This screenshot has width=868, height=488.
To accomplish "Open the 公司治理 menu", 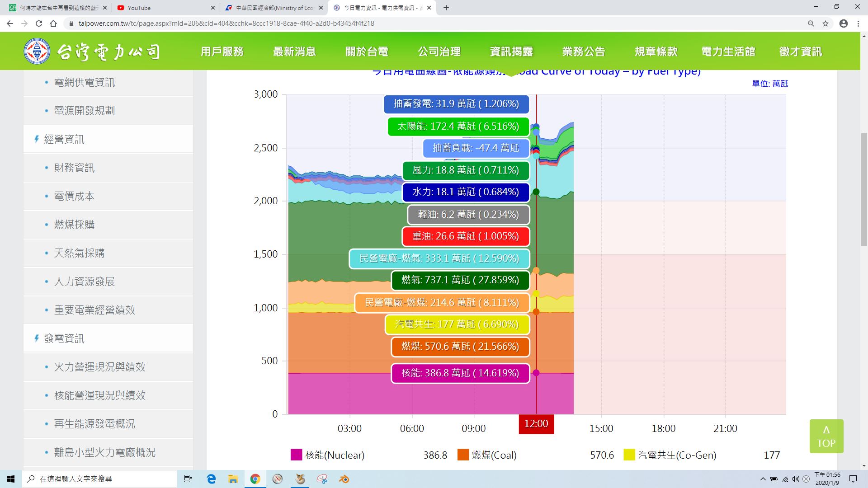I will (x=439, y=52).
